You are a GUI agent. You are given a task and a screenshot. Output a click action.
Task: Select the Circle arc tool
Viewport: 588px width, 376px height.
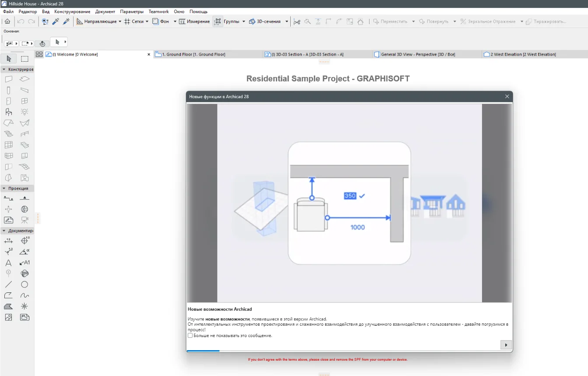coord(25,285)
